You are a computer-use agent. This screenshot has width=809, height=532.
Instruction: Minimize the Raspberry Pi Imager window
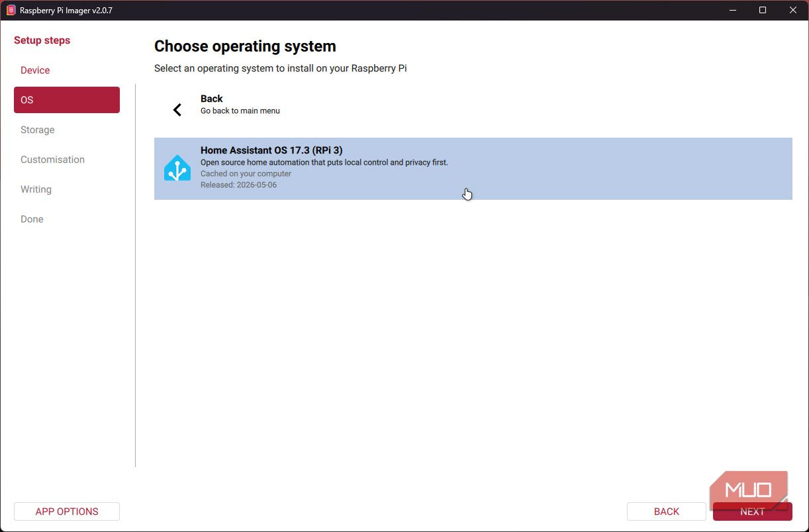coord(733,10)
